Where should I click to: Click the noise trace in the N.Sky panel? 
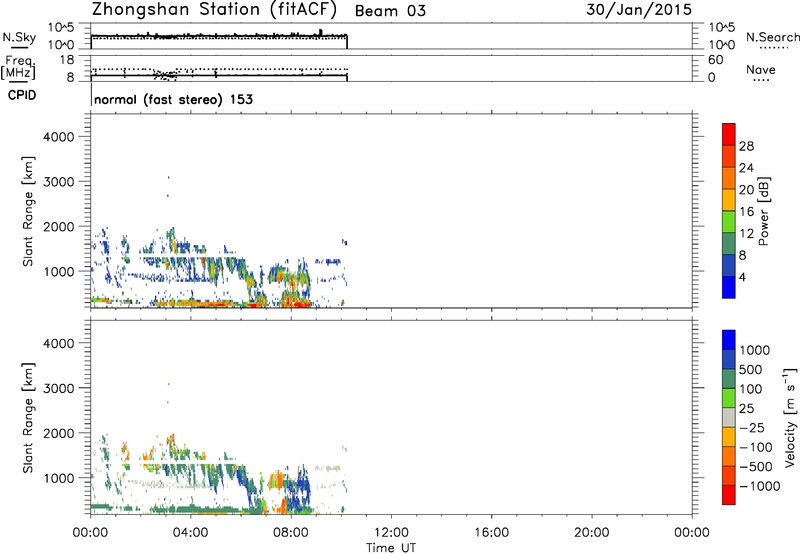tap(219, 36)
